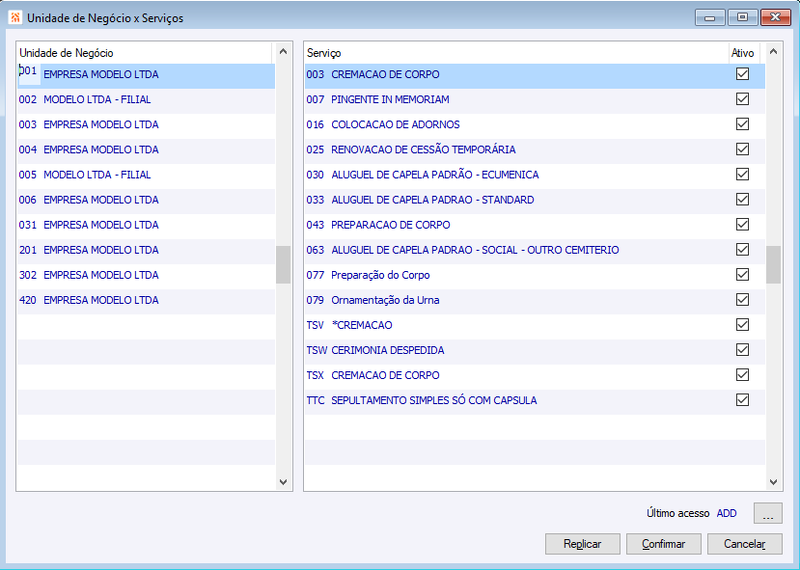This screenshot has width=800, height=570.
Task: Select service row TSX CREMACAO DE CORPO
Action: click(535, 376)
